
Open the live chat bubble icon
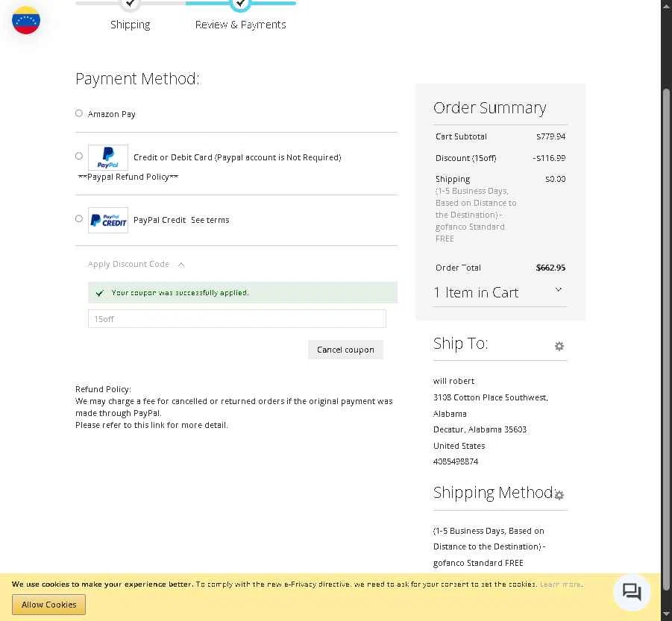click(x=632, y=593)
